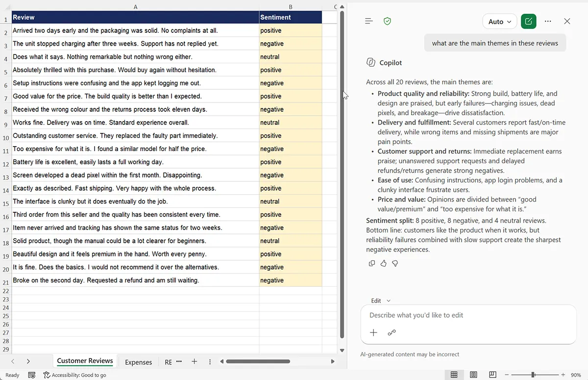Go to the next sheet tab arrow
Image resolution: width=588 pixels, height=380 pixels.
pos(28,361)
